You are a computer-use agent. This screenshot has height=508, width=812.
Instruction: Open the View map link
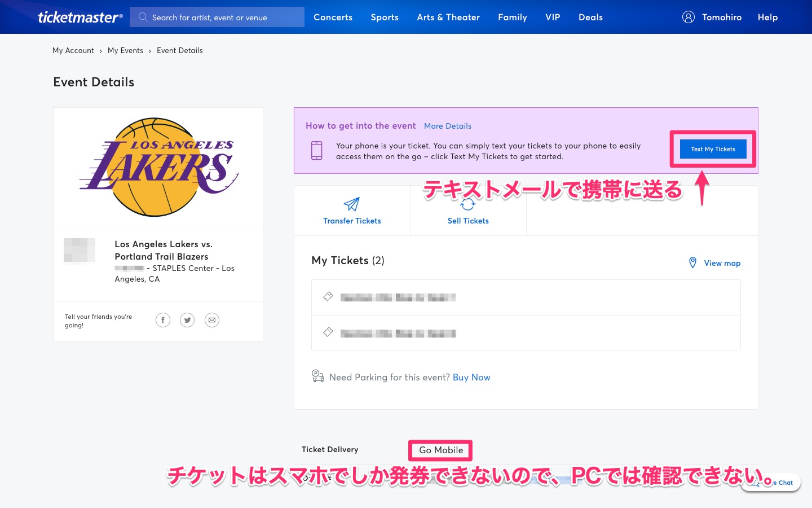[x=722, y=263]
